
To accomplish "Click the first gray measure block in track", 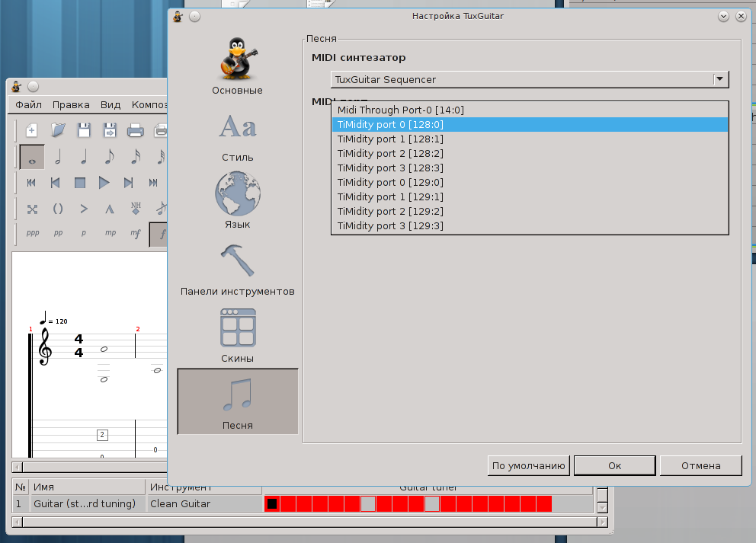I will (x=368, y=504).
